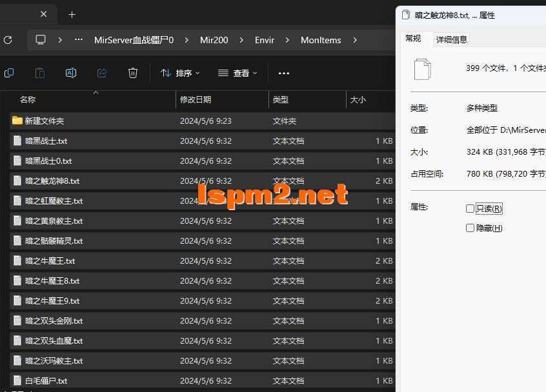Image resolution: width=546 pixels, height=392 pixels.
Task: Enable the 只读(R) read-only checkbox
Action: pos(470,208)
